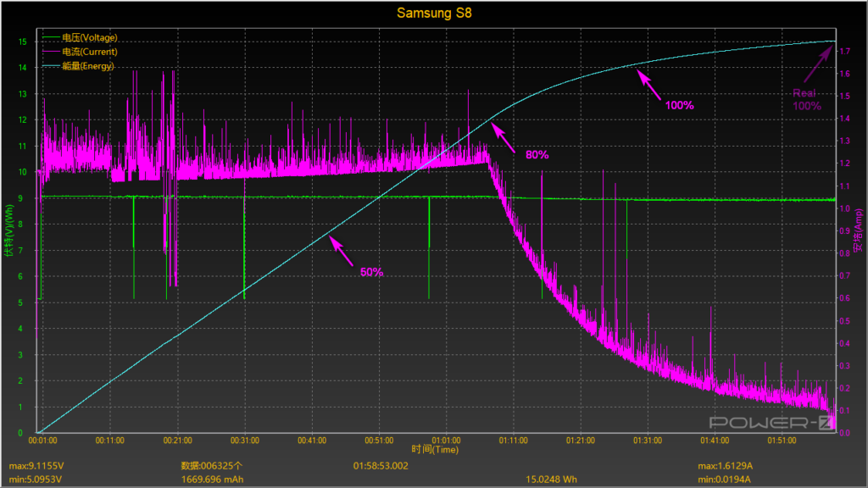Image resolution: width=868 pixels, height=488 pixels.
Task: Select the 电压(Voltage) legend entry
Action: click(x=90, y=37)
